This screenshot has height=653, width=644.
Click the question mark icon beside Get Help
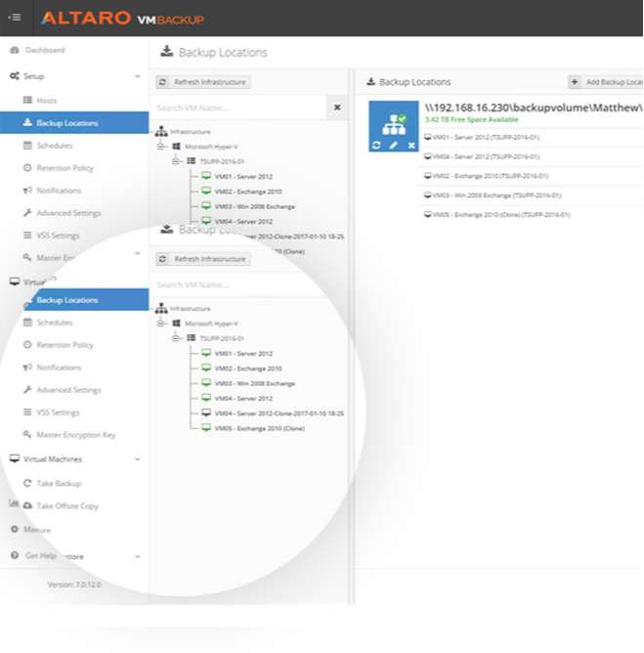click(x=15, y=555)
